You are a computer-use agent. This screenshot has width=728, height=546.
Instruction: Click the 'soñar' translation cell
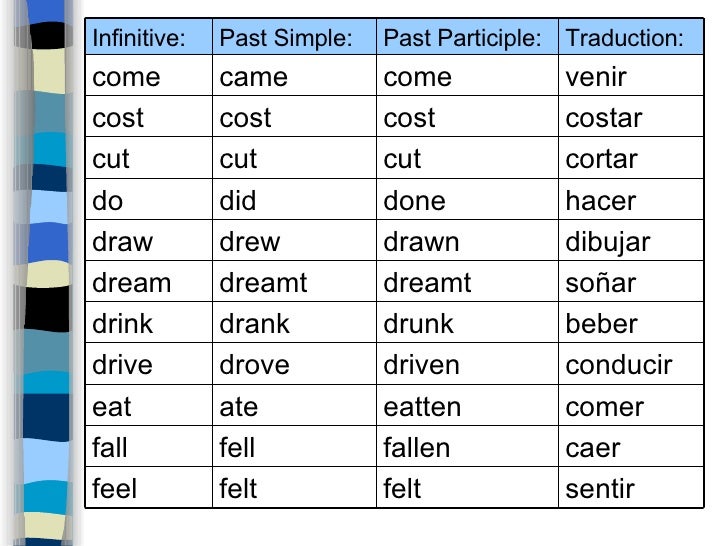pos(631,281)
